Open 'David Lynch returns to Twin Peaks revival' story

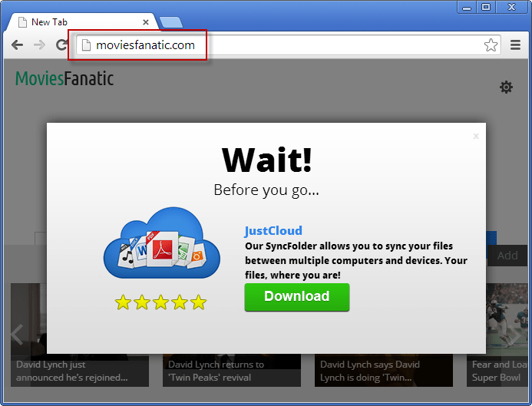(232, 371)
